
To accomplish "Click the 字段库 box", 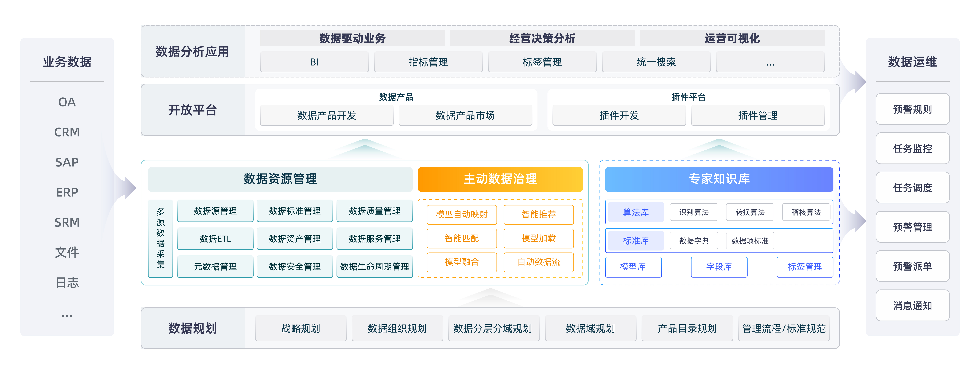I will click(719, 267).
